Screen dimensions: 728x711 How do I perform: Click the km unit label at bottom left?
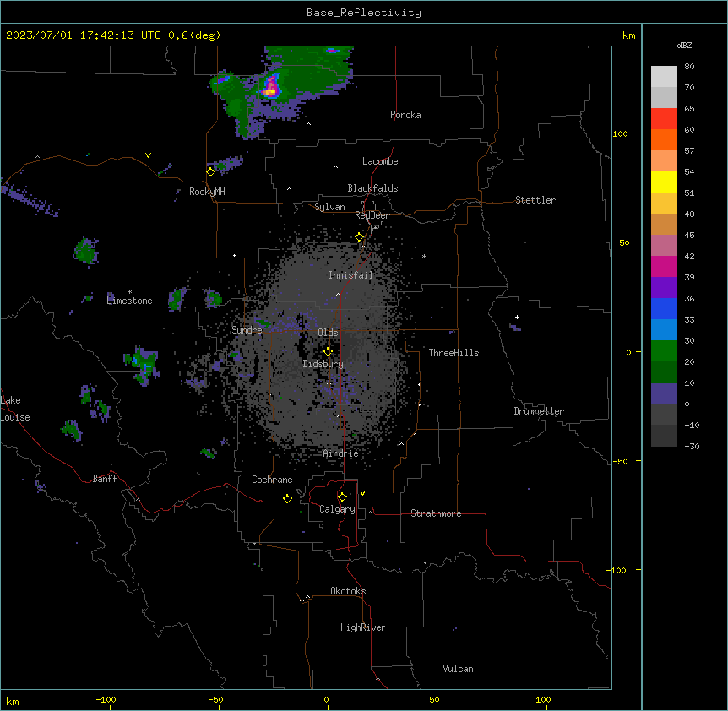point(13,701)
